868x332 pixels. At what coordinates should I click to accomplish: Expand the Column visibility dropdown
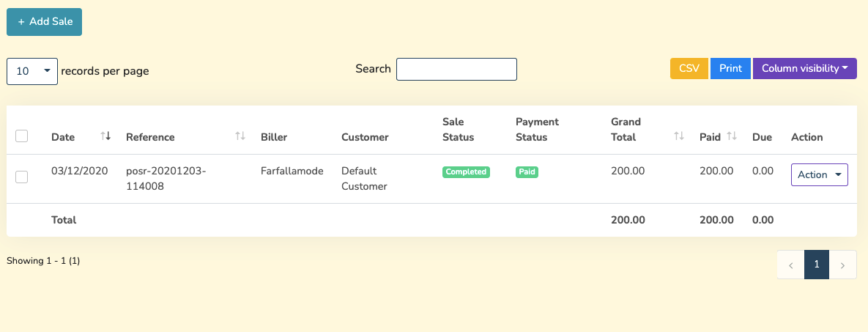[804, 68]
